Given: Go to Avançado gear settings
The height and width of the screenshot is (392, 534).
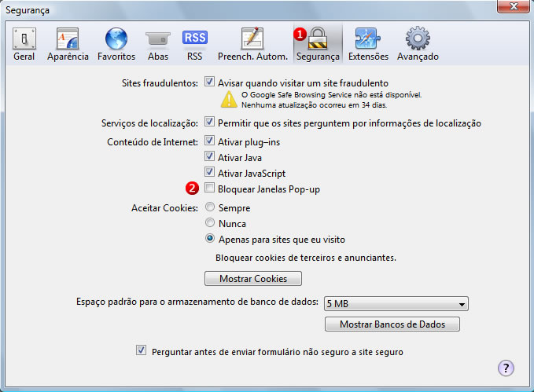Looking at the screenshot, I should point(418,44).
